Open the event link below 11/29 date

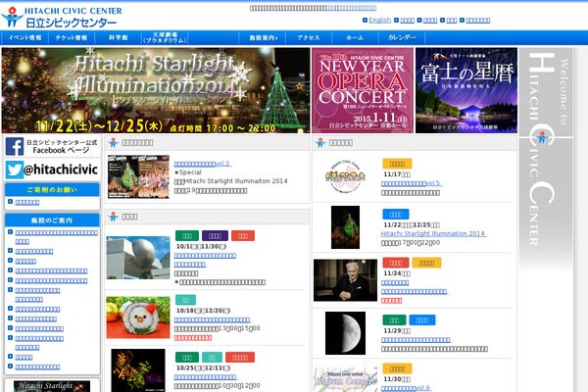point(416,340)
